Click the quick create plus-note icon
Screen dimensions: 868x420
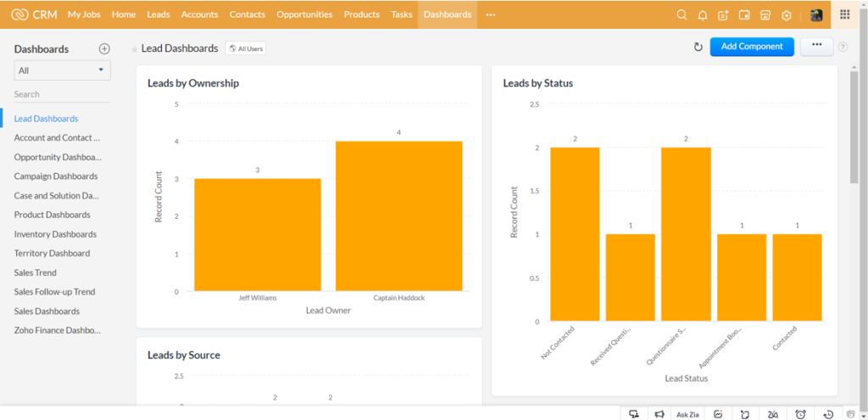pos(723,15)
